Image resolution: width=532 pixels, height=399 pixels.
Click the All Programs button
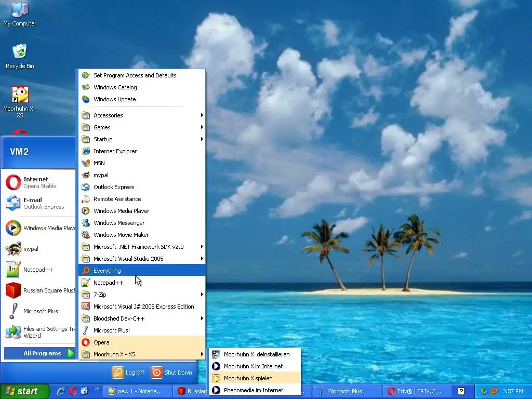click(39, 353)
